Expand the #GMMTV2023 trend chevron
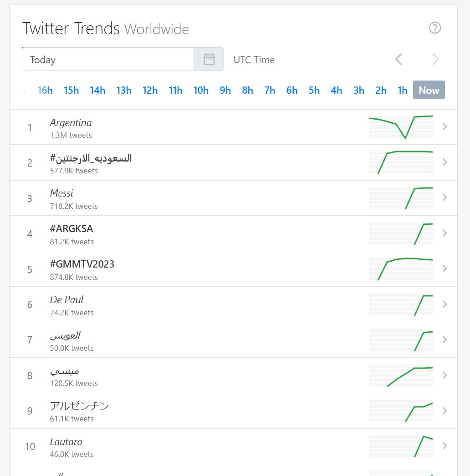This screenshot has height=476, width=470. tap(445, 269)
